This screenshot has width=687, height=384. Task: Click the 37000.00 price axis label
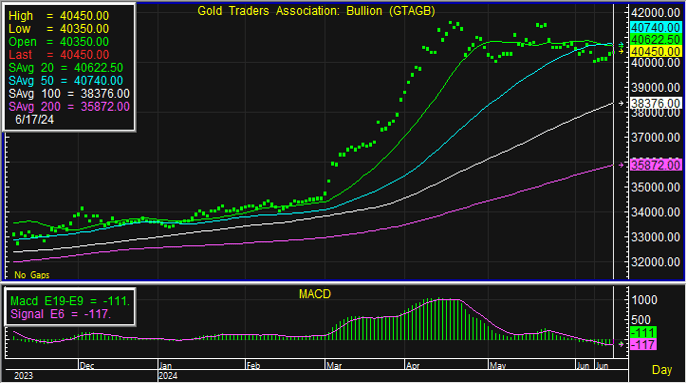tap(655, 138)
